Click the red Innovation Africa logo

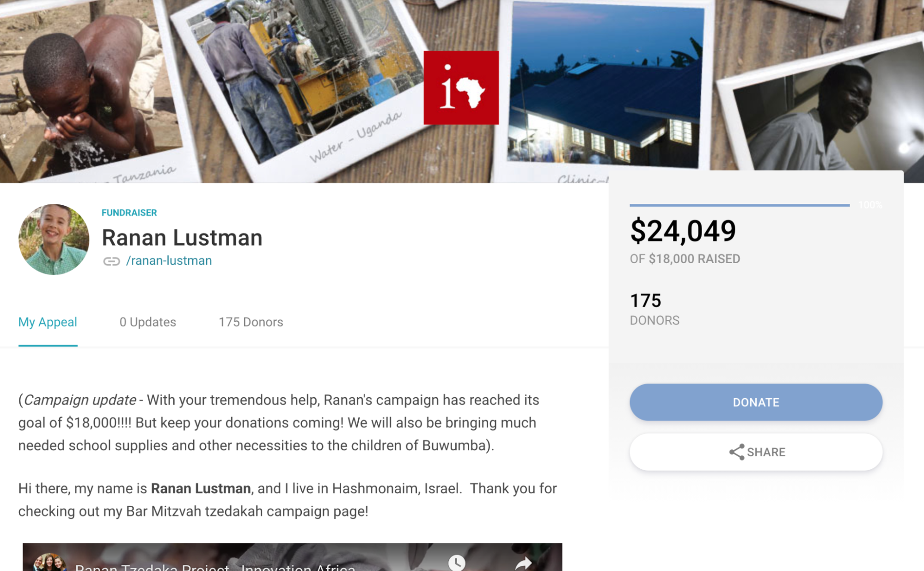tap(461, 88)
